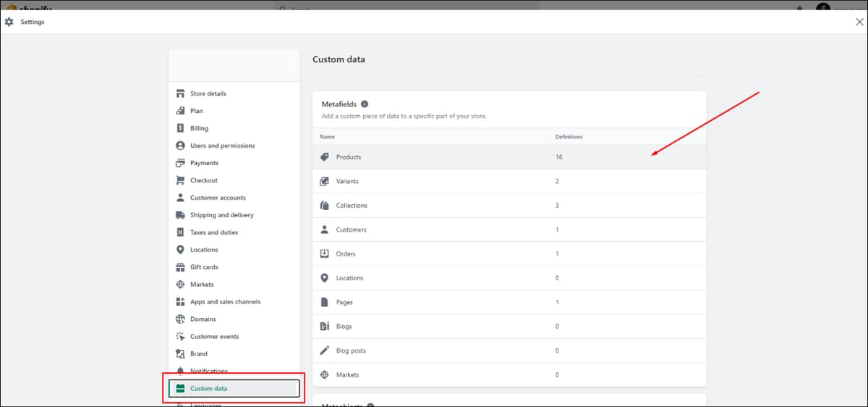Click the Blog posts pencil icon

pos(325,351)
